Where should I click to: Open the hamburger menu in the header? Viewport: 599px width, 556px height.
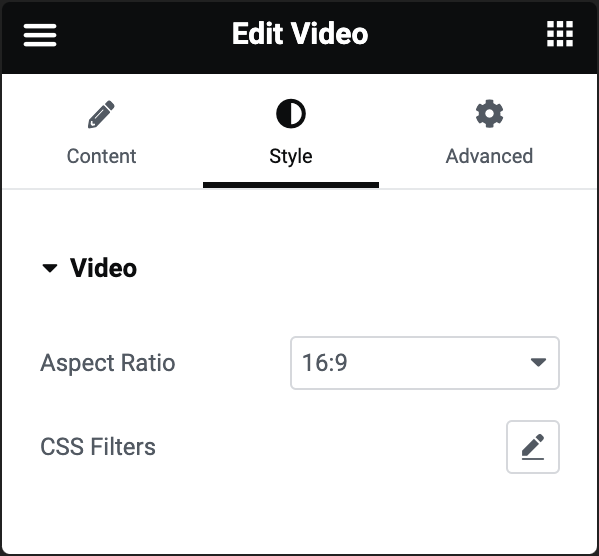[40, 35]
